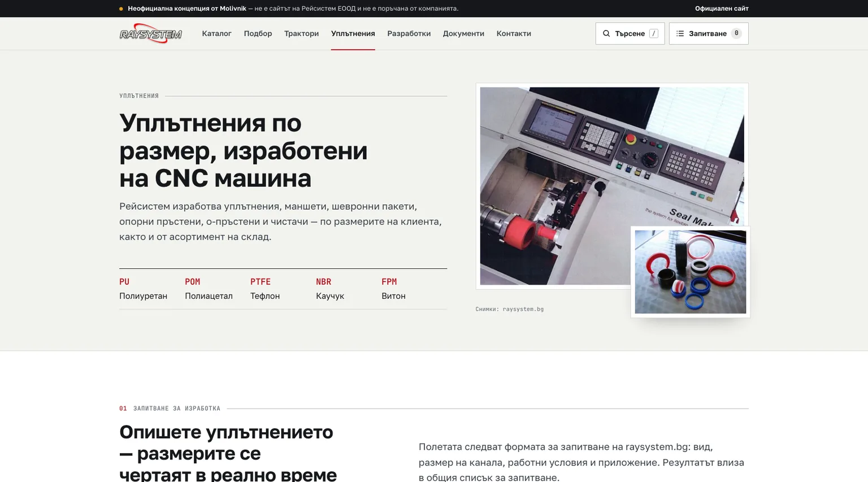Click the Витон text
The height and width of the screenshot is (482, 868).
[x=393, y=296]
